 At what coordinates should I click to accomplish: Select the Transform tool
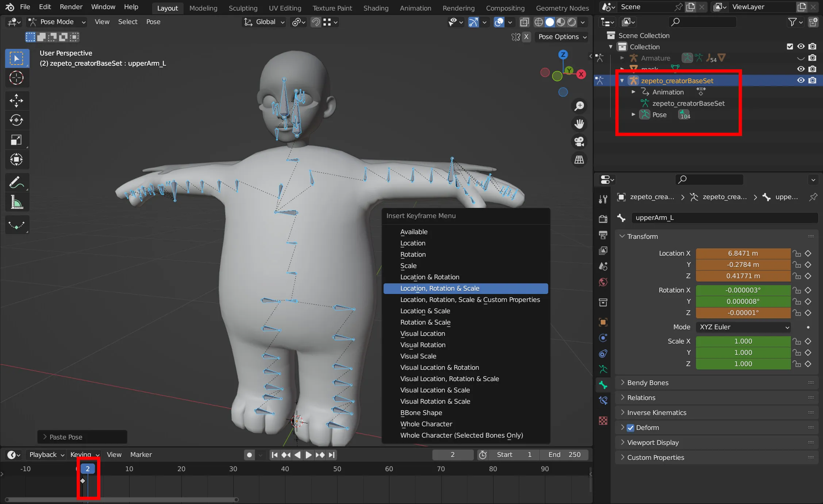[17, 159]
